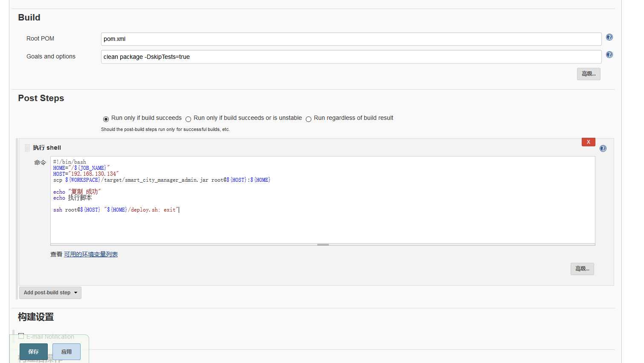The width and height of the screenshot is (644, 363).
Task: Click the shell step 高级... button
Action: click(582, 269)
